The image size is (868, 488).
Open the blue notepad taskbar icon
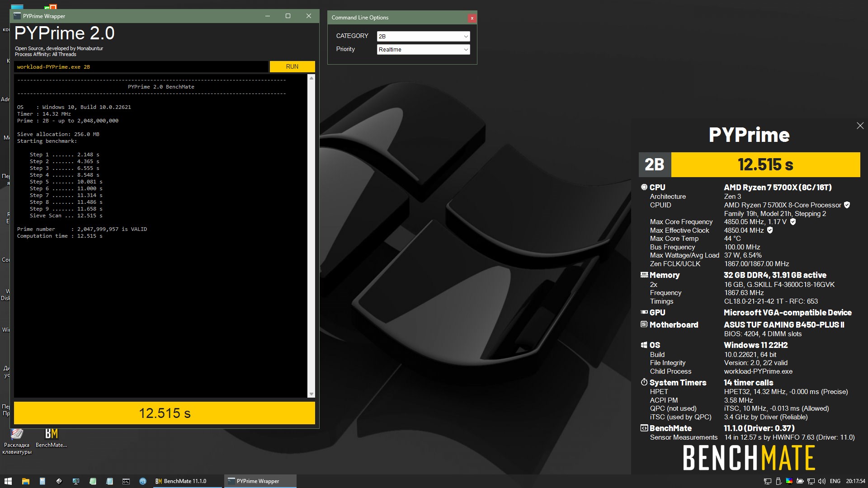click(109, 481)
